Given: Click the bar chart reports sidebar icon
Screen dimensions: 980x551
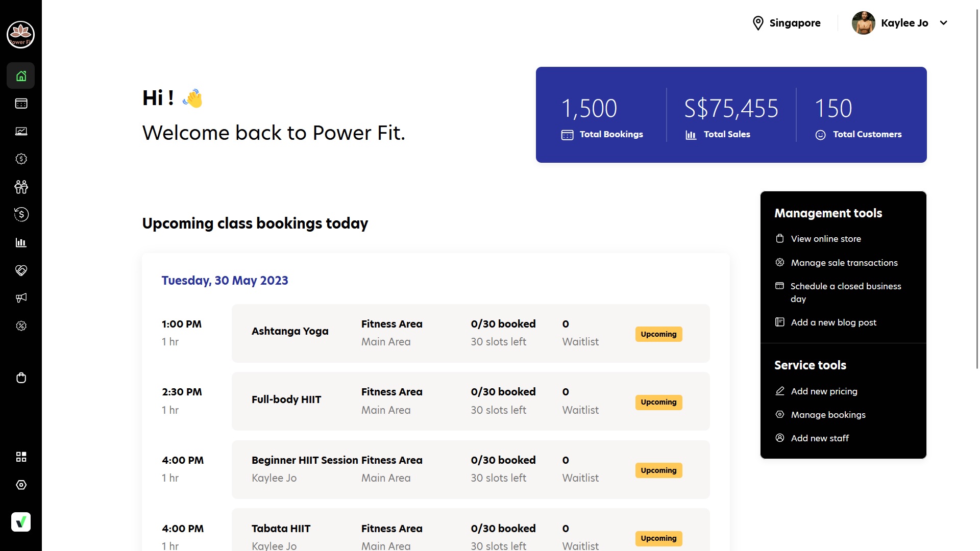Looking at the screenshot, I should [21, 242].
